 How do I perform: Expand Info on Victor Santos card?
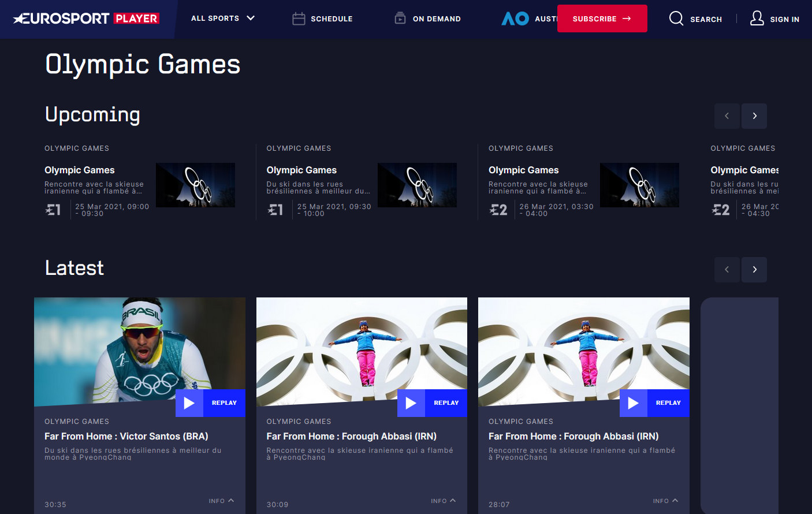click(x=221, y=501)
